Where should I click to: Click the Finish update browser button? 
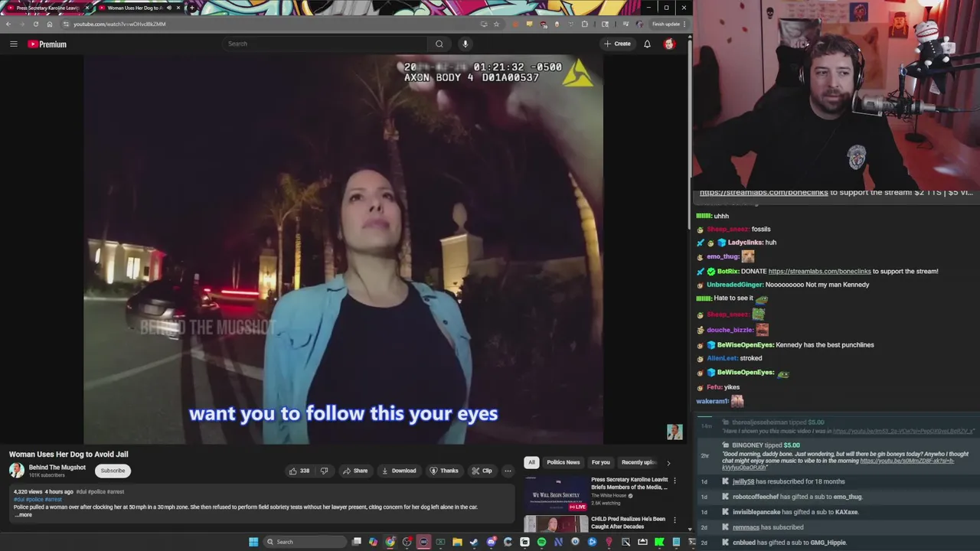[668, 24]
